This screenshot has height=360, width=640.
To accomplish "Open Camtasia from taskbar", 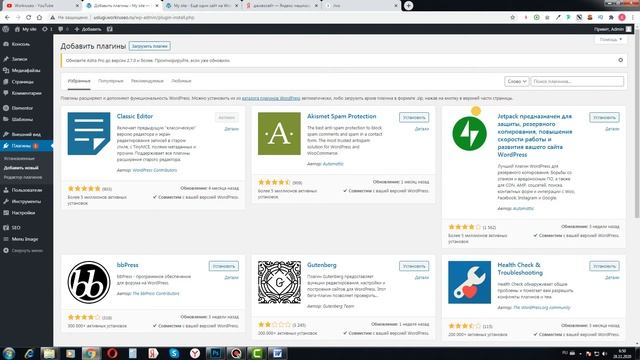I will click(x=257, y=353).
